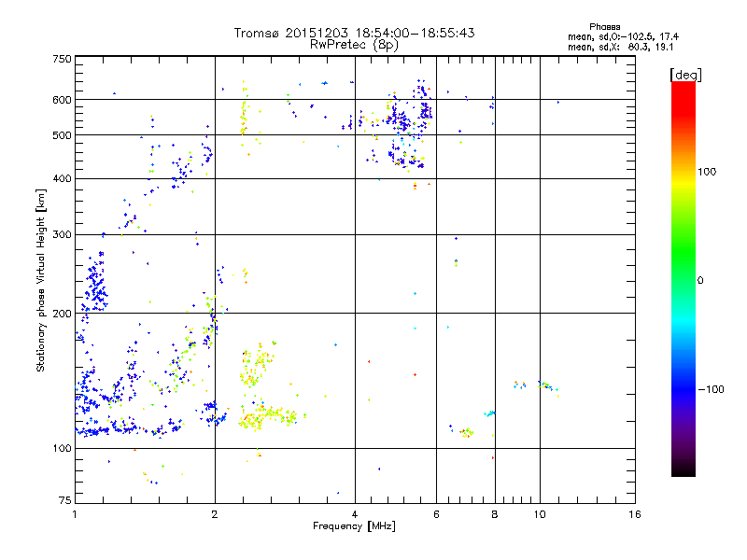Click the colorbar label '0'
This screenshot has width=747, height=560.
click(x=700, y=281)
